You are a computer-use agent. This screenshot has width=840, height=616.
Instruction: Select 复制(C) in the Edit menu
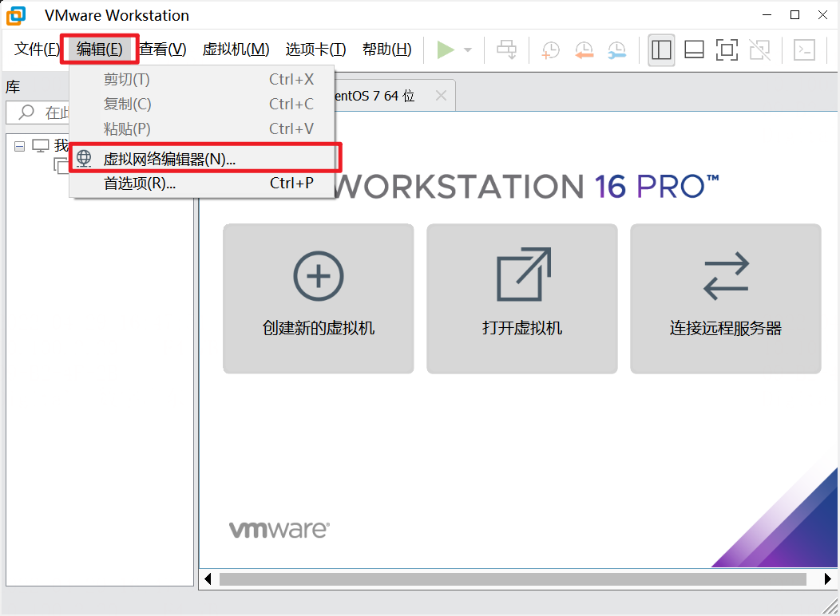[x=202, y=104]
